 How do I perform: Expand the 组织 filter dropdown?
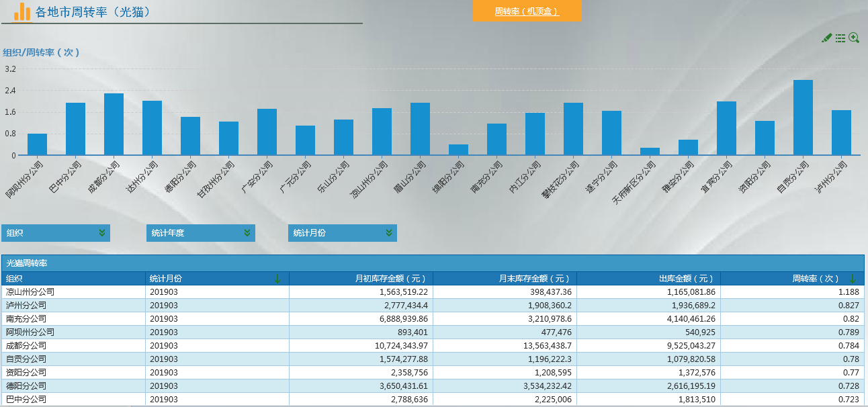pyautogui.click(x=102, y=233)
